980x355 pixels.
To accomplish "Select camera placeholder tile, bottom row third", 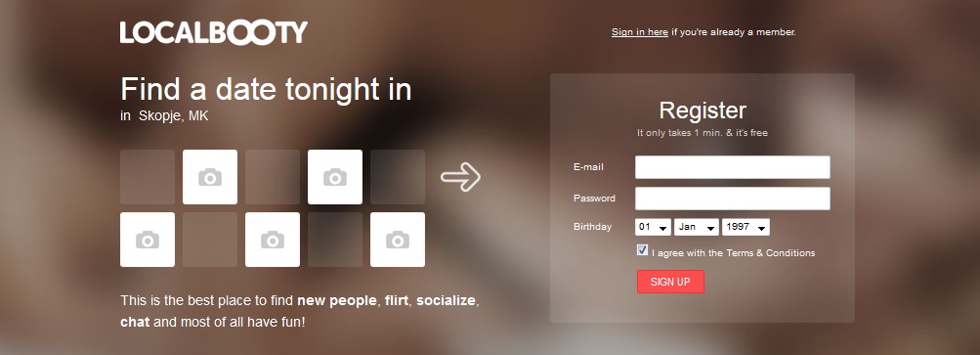I will click(x=273, y=240).
